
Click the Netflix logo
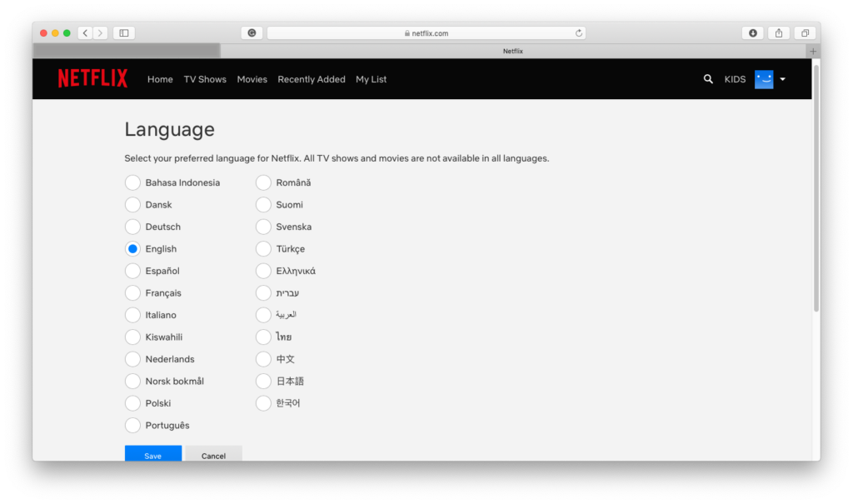pos(92,79)
